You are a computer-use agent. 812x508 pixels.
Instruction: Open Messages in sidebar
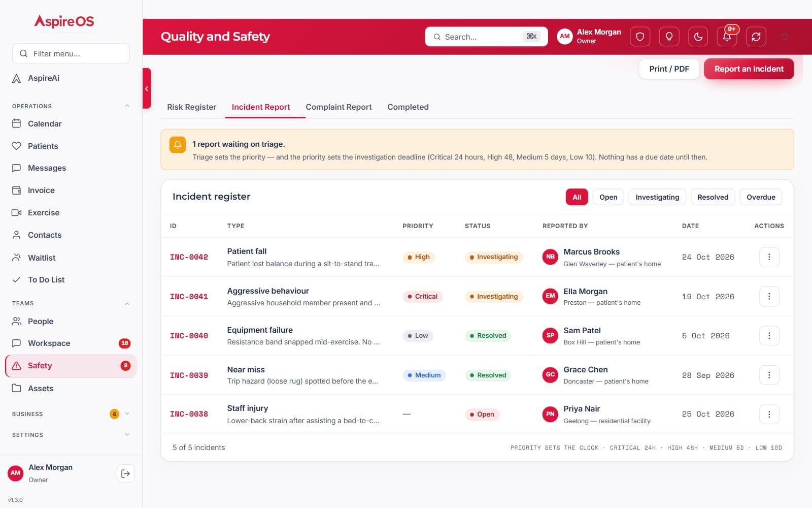tap(71, 168)
